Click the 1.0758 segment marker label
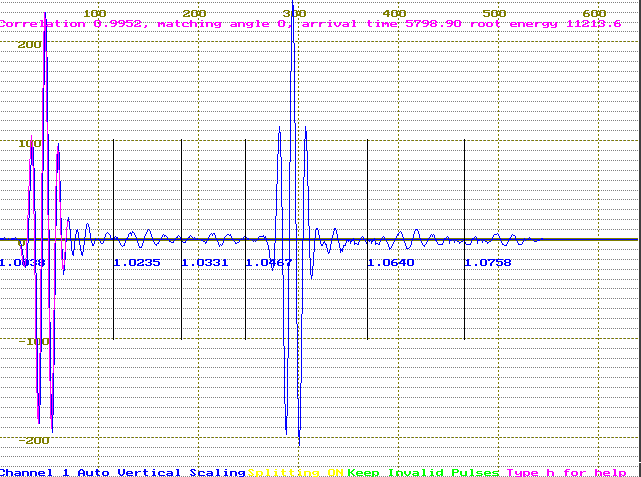 pyautogui.click(x=487, y=263)
